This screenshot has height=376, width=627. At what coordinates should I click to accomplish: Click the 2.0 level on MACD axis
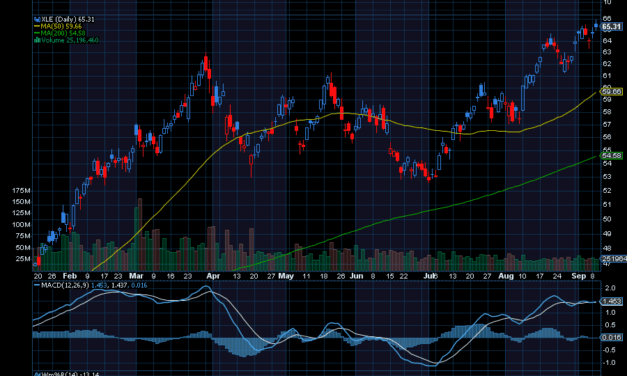pos(610,288)
